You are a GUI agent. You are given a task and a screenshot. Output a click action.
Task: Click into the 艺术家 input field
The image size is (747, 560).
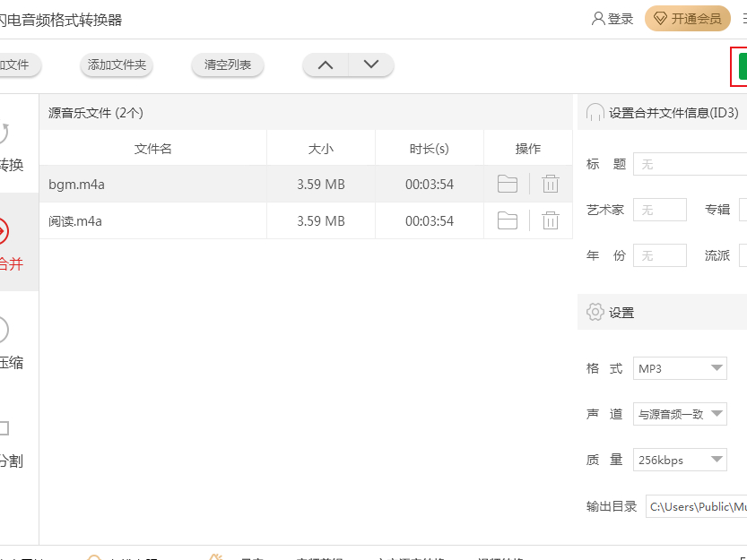coord(660,210)
